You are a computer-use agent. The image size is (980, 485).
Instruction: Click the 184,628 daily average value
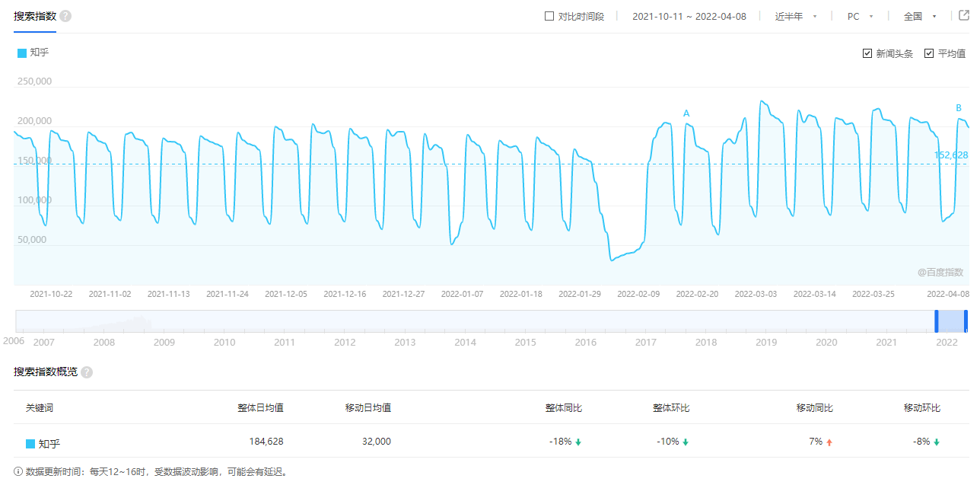[x=266, y=442]
